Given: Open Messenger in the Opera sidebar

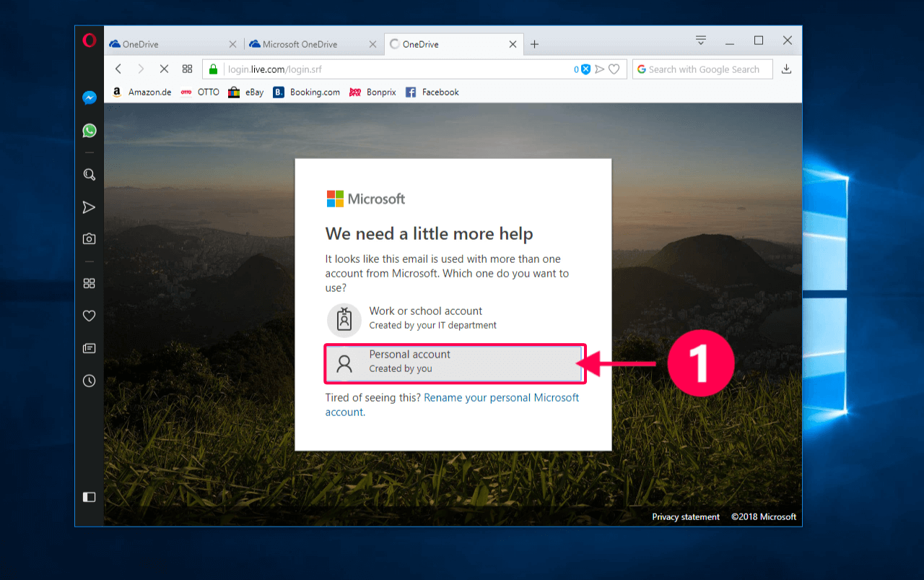Looking at the screenshot, I should (90, 98).
